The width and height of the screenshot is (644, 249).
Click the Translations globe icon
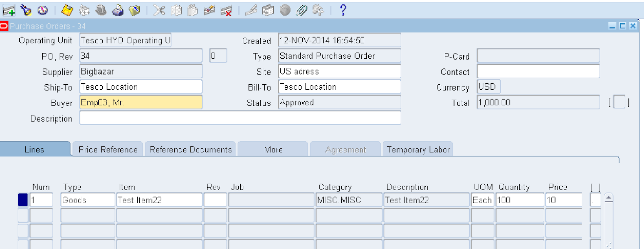(285, 10)
